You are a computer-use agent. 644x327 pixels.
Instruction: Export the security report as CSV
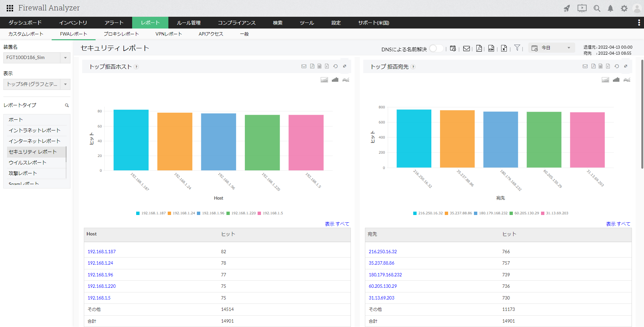[491, 48]
